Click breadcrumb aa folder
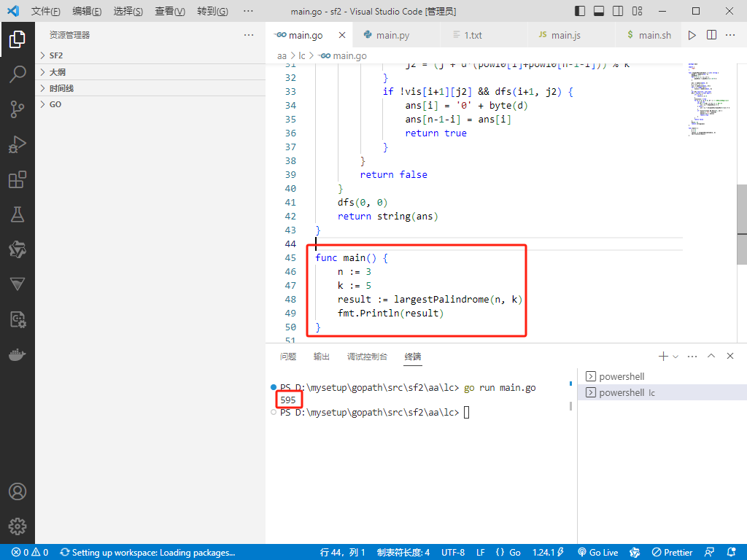Image resolution: width=747 pixels, height=560 pixels. click(282, 55)
